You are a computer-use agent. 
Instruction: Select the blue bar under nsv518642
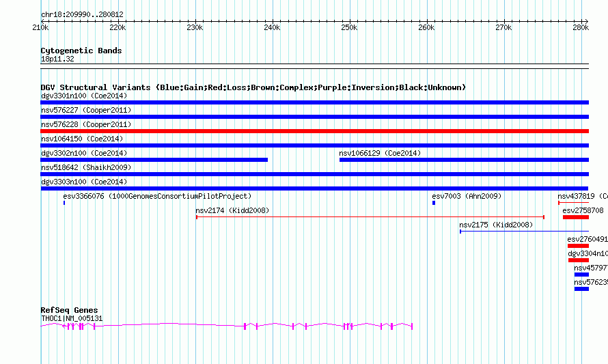[x=314, y=174]
